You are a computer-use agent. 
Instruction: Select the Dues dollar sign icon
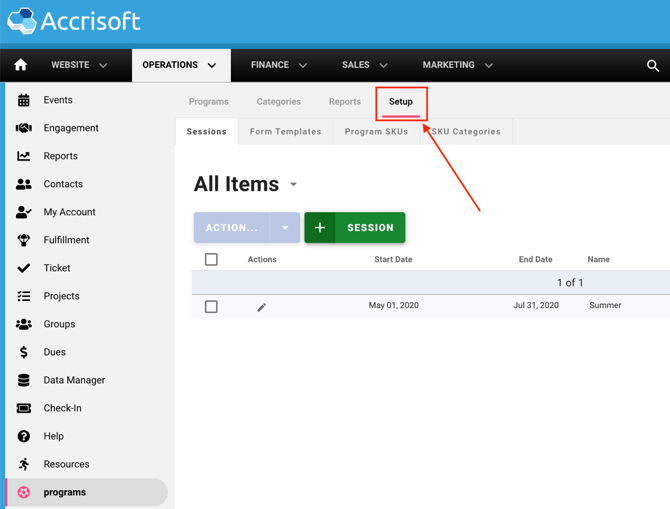pos(24,352)
